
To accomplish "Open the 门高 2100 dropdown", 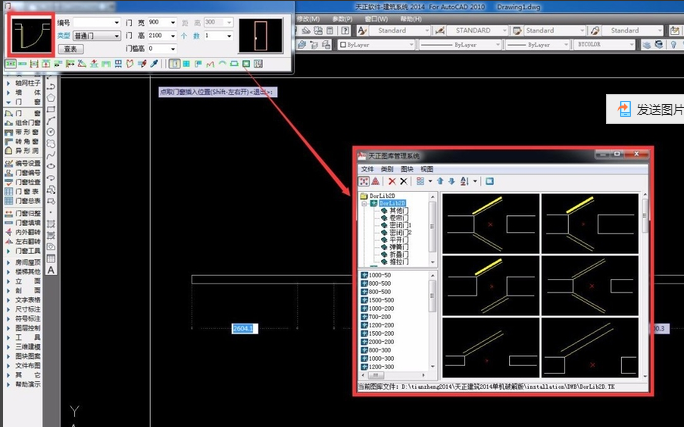I will pyautogui.click(x=173, y=36).
